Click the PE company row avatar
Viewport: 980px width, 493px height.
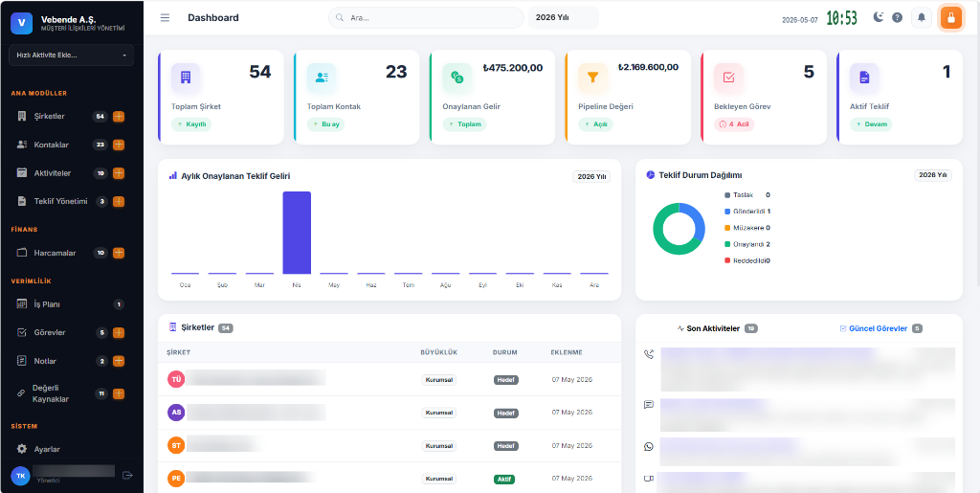pyautogui.click(x=176, y=480)
